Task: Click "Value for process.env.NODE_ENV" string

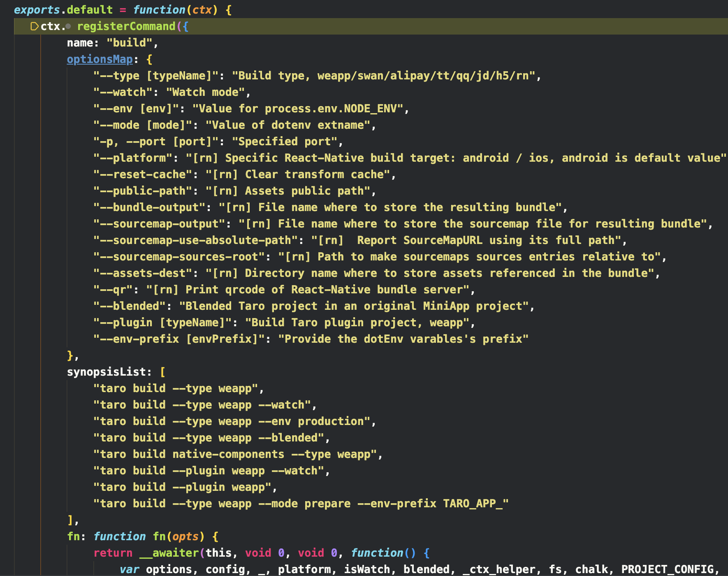Action: [298, 109]
